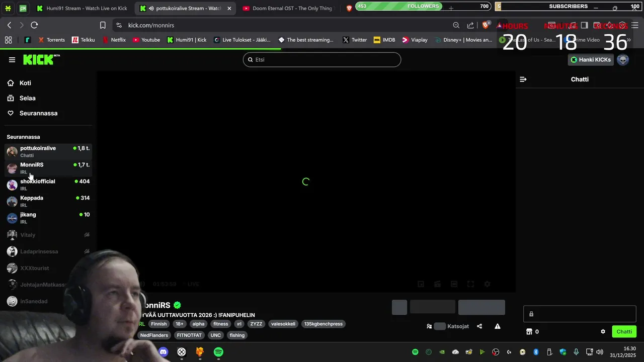Open the Keppada channel in the sidebar

[48, 201]
